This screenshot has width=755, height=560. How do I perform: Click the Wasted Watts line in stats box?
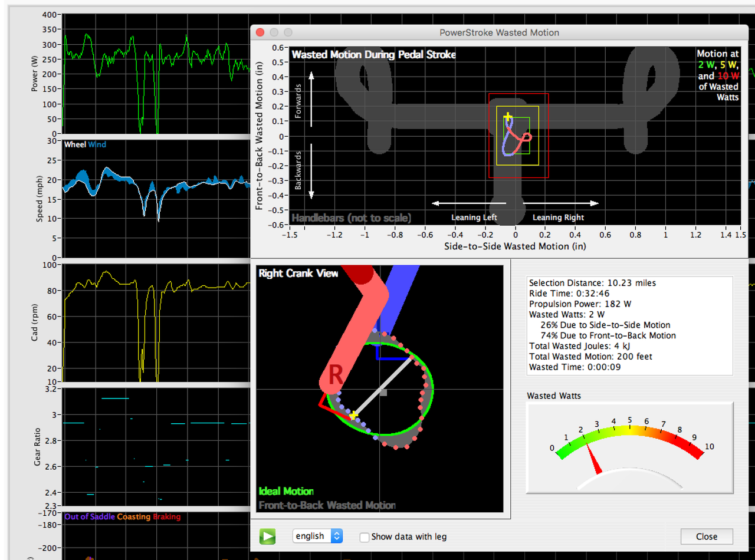click(567, 314)
